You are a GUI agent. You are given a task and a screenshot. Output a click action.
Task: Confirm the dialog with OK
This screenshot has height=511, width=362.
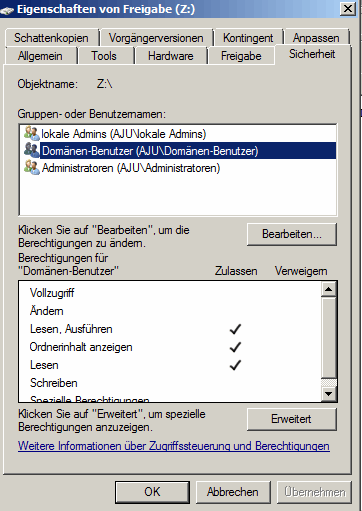(x=152, y=492)
